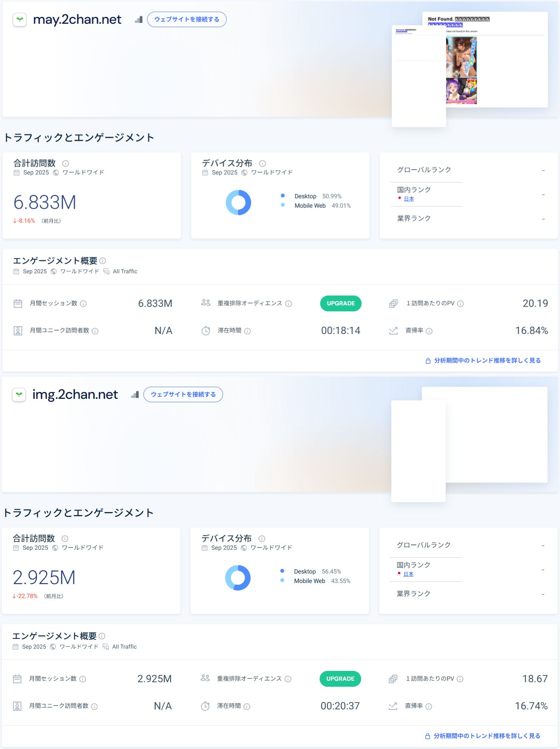Click the bar chart icon beside img.2chan.net

pyautogui.click(x=135, y=395)
